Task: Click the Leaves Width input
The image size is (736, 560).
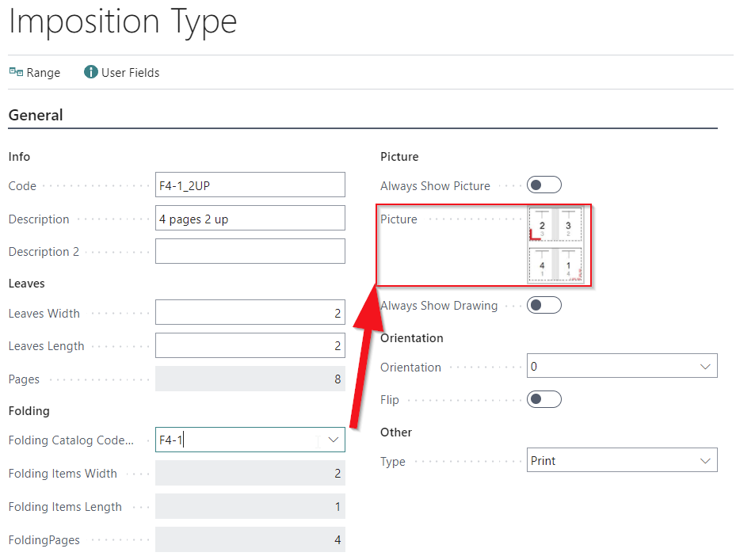Action: (x=250, y=313)
